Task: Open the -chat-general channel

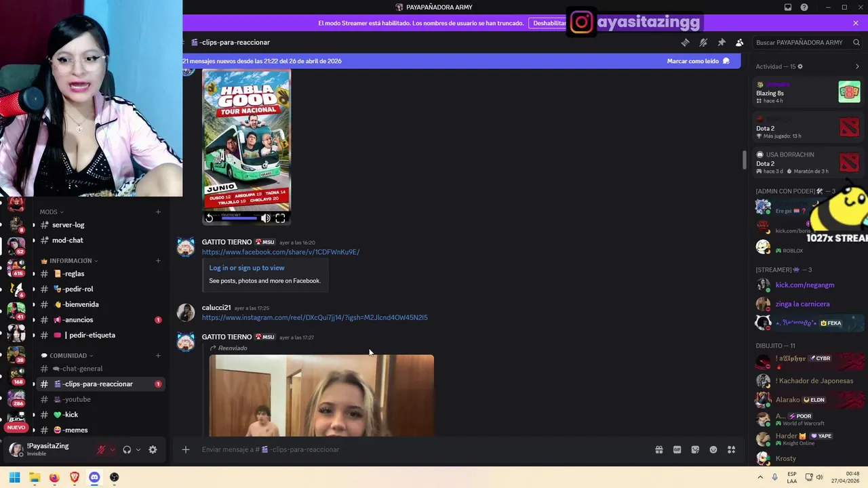Action: point(100,369)
